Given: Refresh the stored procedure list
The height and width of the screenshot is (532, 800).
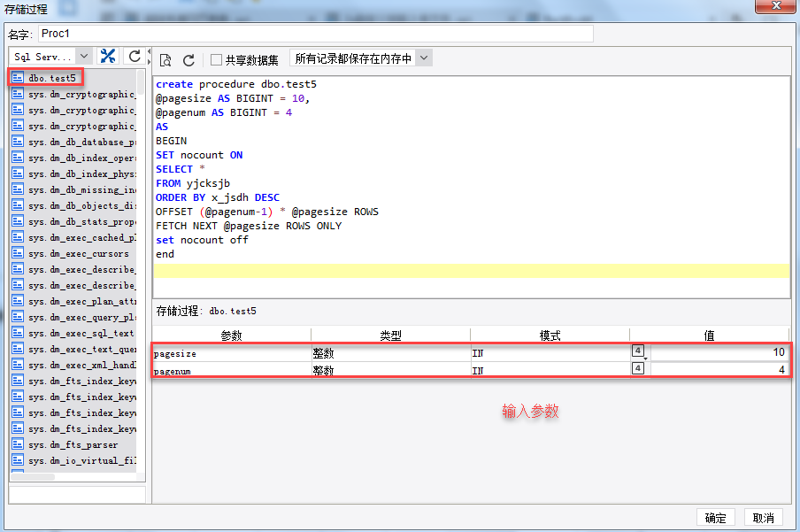Looking at the screenshot, I should (x=135, y=56).
